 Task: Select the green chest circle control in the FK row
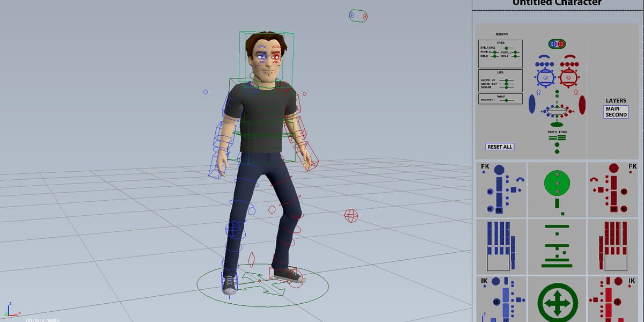point(557,182)
